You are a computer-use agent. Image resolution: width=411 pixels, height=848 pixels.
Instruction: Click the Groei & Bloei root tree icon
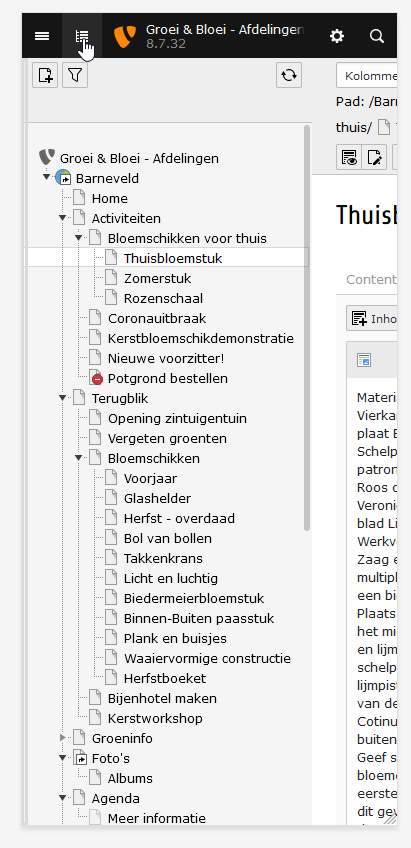pos(47,158)
